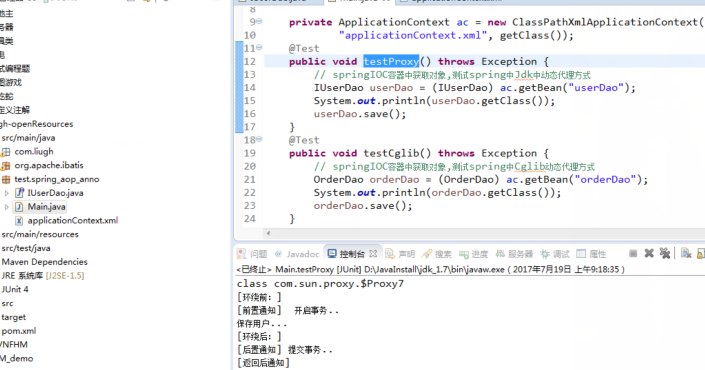
Task: Select the src/main/resources folder
Action: pyautogui.click(x=40, y=234)
